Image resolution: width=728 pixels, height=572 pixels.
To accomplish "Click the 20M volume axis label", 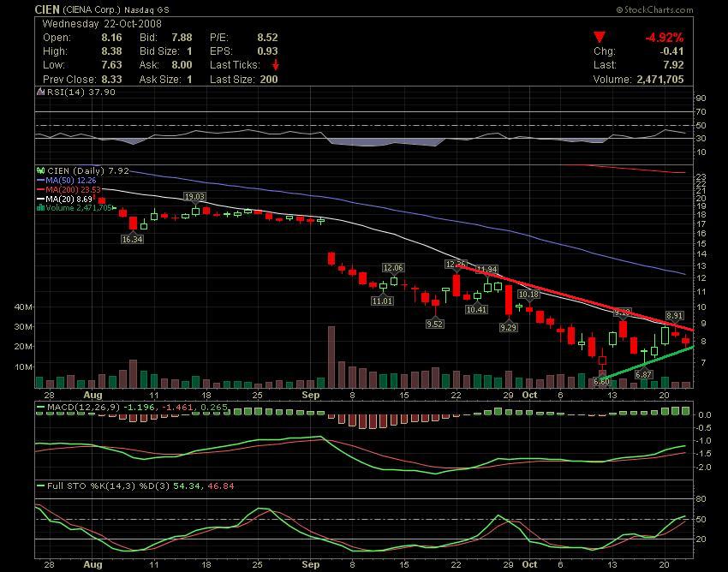I will pos(23,346).
